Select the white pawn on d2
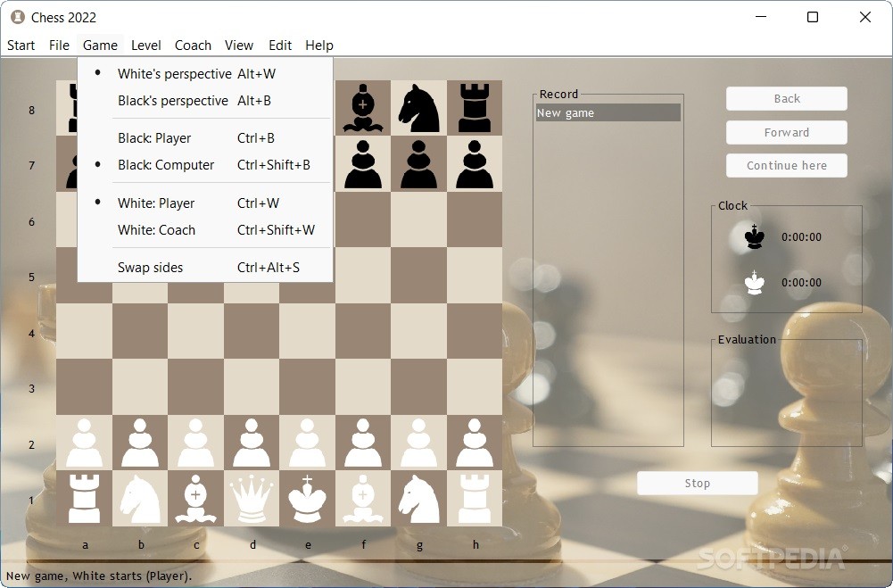 tap(252, 443)
